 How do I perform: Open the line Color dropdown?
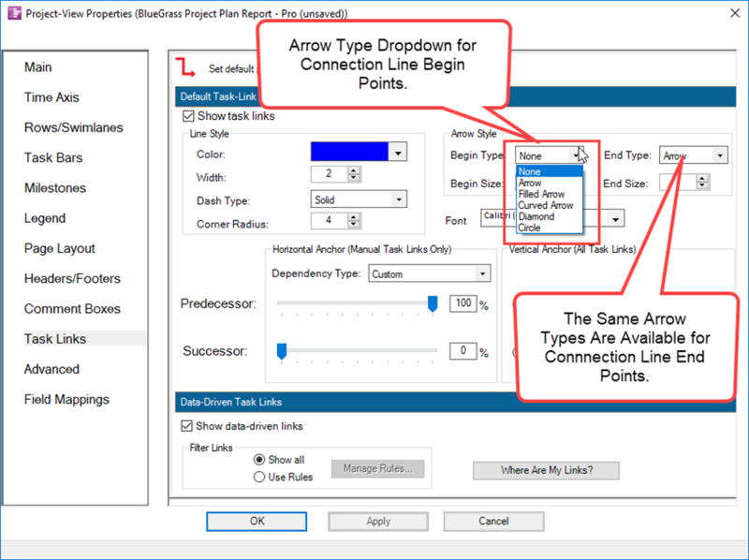(398, 153)
